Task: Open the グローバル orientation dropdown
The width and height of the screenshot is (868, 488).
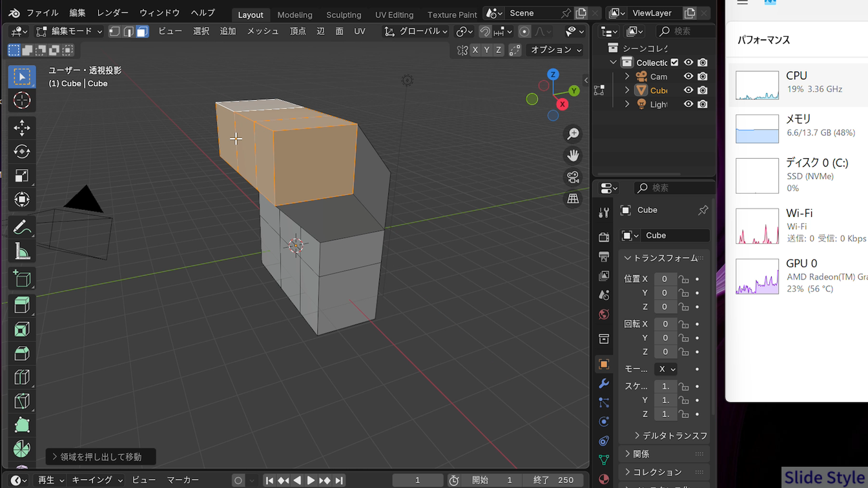Action: coord(416,32)
